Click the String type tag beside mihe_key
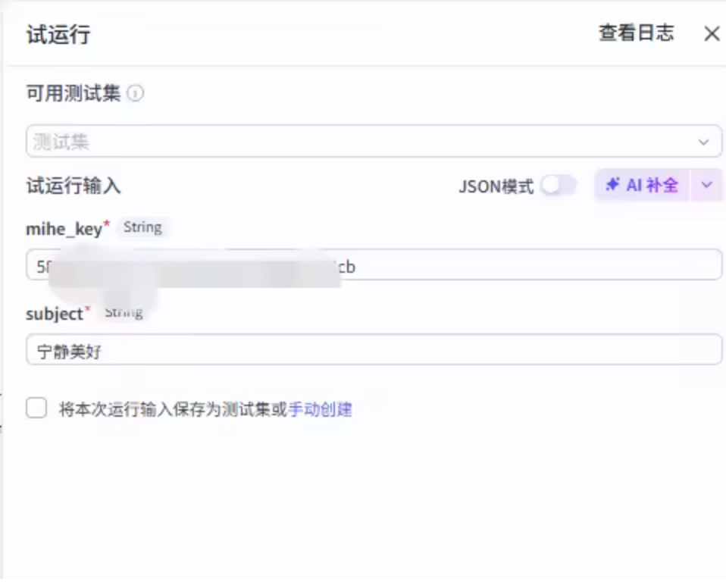This screenshot has height=588, width=726. [142, 227]
